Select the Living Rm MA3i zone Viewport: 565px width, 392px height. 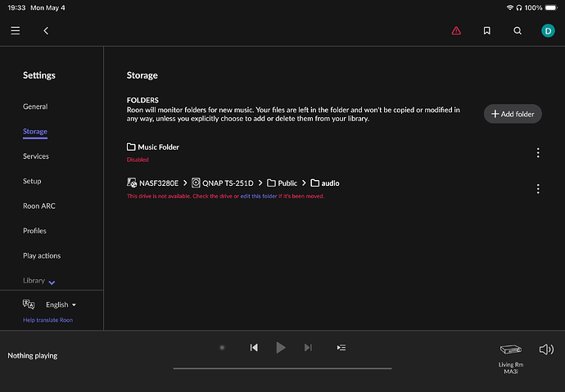click(x=511, y=359)
